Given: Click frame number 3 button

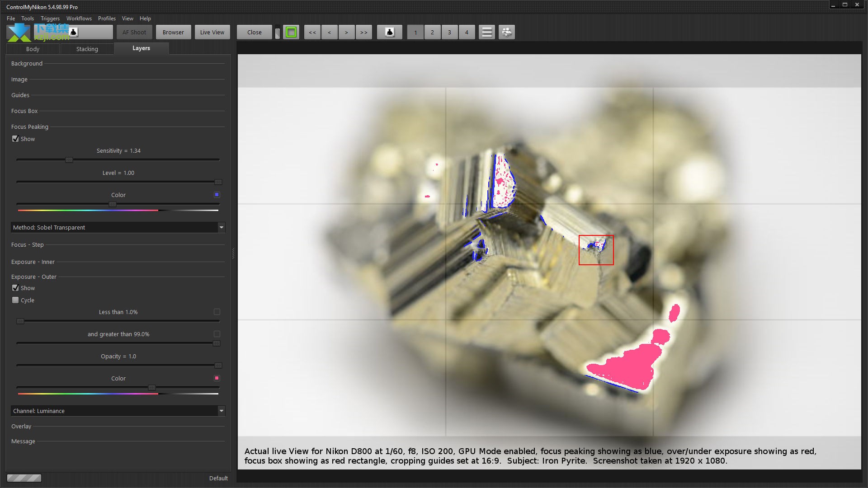Looking at the screenshot, I should pos(450,32).
